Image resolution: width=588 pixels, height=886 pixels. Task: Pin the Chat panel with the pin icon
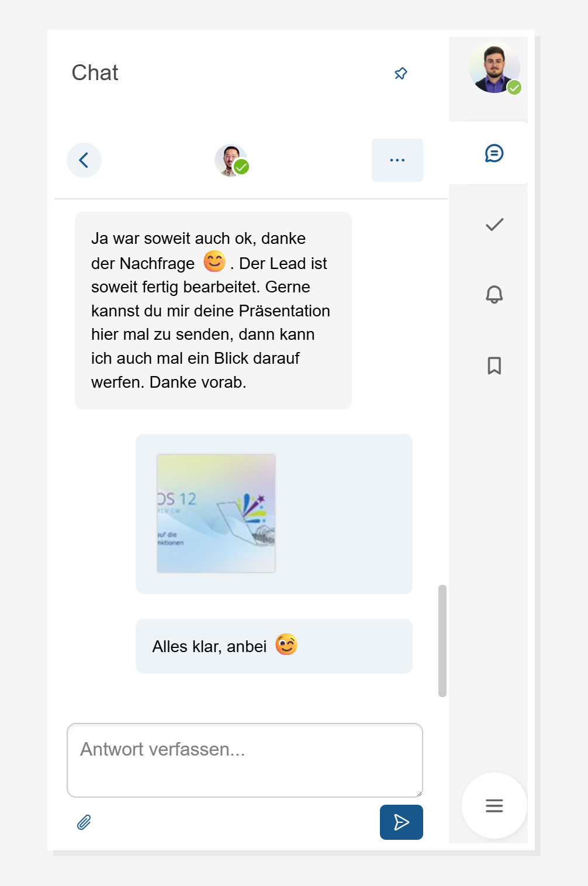pos(401,73)
